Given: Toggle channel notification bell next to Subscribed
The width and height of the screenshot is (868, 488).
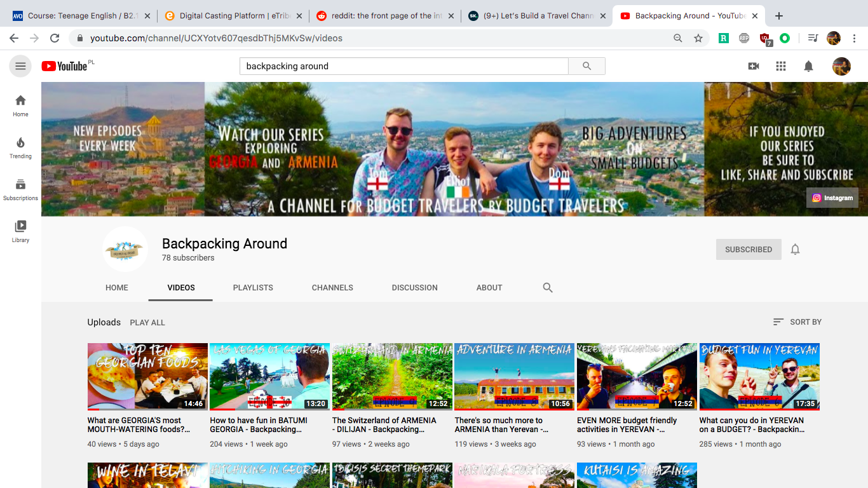Looking at the screenshot, I should tap(795, 250).
